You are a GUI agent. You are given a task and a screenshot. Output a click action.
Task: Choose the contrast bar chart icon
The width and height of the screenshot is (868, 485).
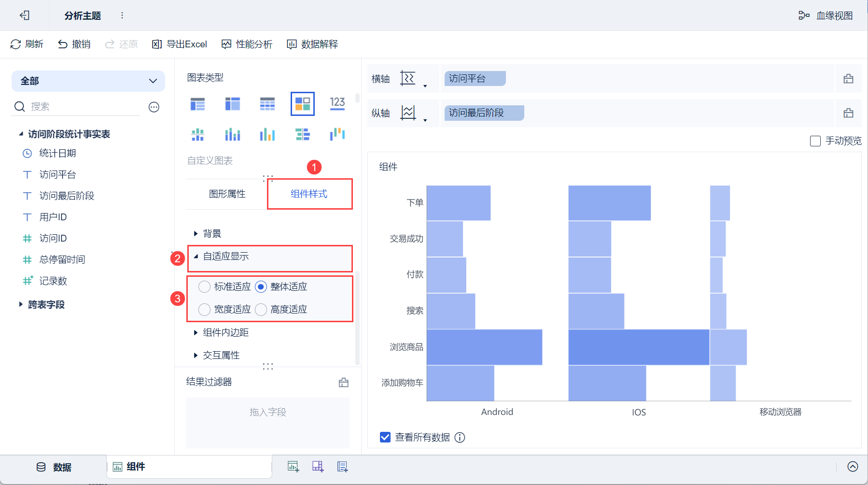(x=303, y=134)
